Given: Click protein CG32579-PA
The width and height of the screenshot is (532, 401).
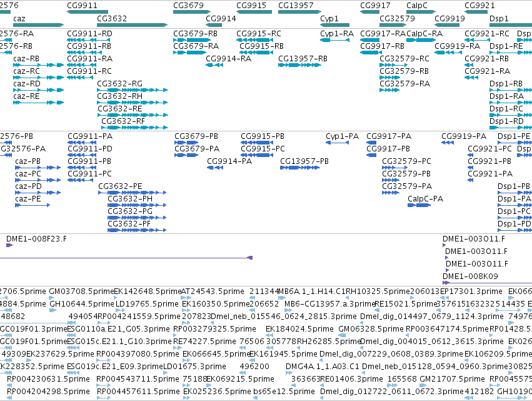Looking at the screenshot, I should [407, 186].
